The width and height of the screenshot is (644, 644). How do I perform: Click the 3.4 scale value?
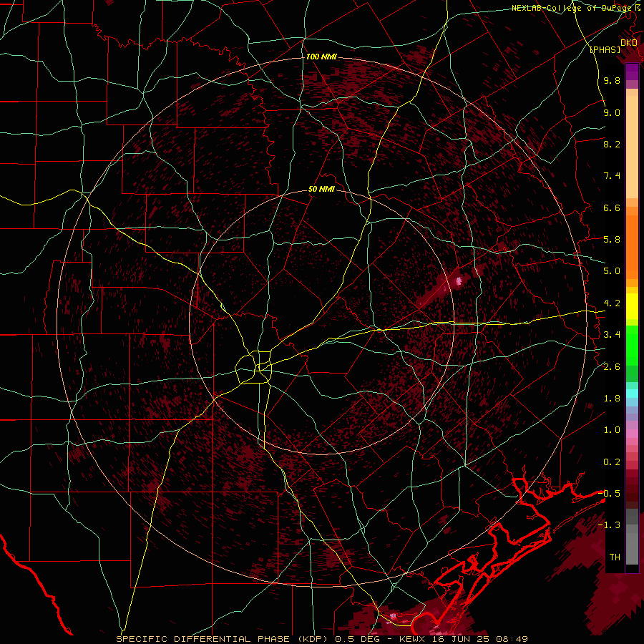pos(612,335)
